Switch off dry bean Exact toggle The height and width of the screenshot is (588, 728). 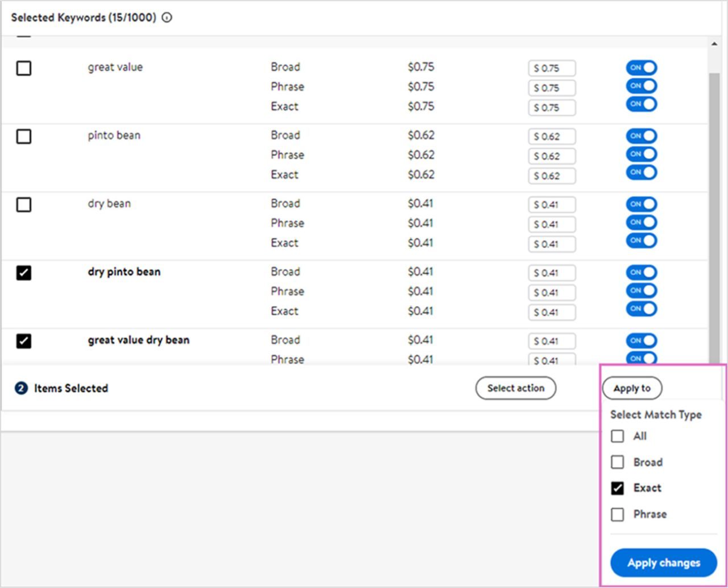pos(641,241)
